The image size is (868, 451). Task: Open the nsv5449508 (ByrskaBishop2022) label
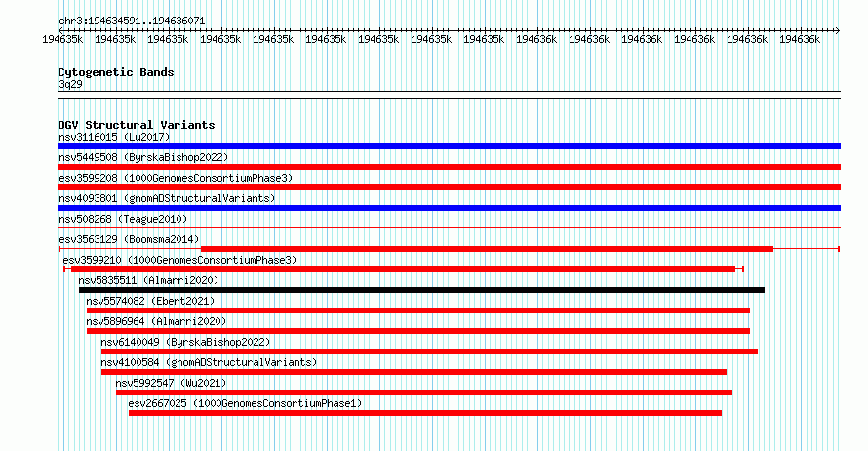[x=143, y=157]
